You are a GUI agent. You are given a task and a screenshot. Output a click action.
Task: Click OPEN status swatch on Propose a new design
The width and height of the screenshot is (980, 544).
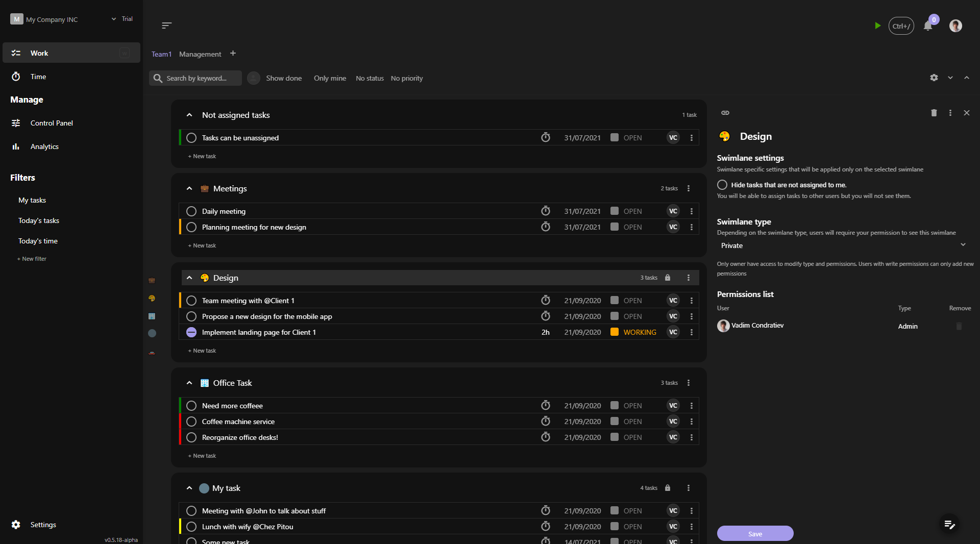coord(615,316)
